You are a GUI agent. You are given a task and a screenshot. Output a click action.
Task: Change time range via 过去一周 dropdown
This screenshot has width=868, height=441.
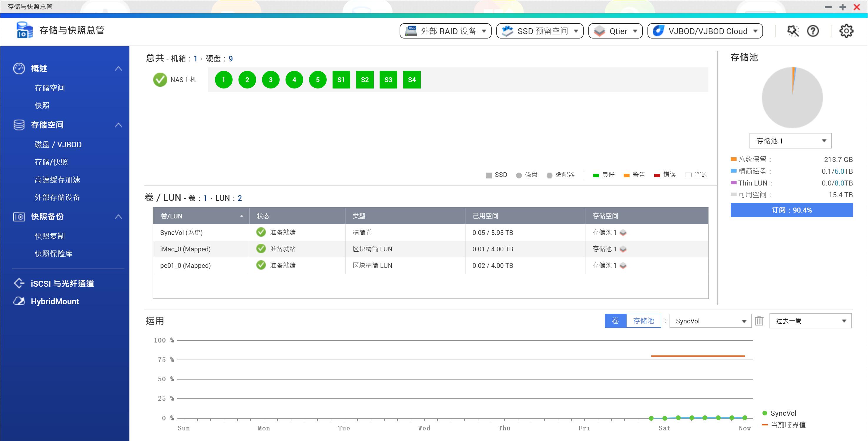(810, 321)
